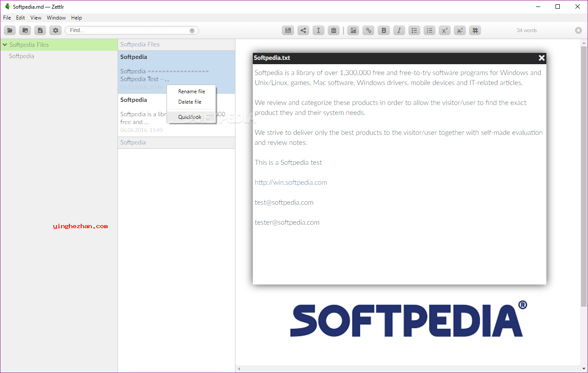Viewport: 588px width, 373px height.
Task: Choose Rename file from context menu
Action: point(192,92)
